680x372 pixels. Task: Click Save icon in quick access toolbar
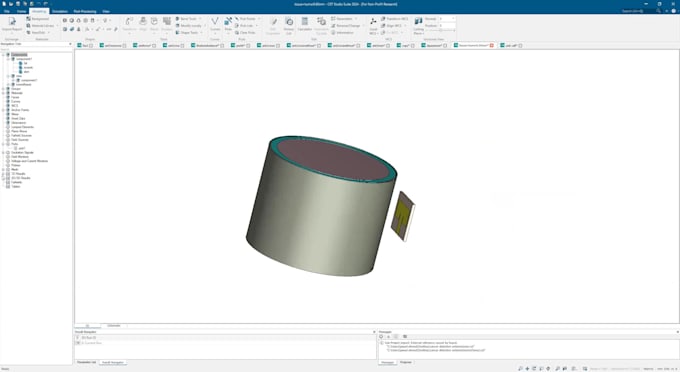pos(18,3)
